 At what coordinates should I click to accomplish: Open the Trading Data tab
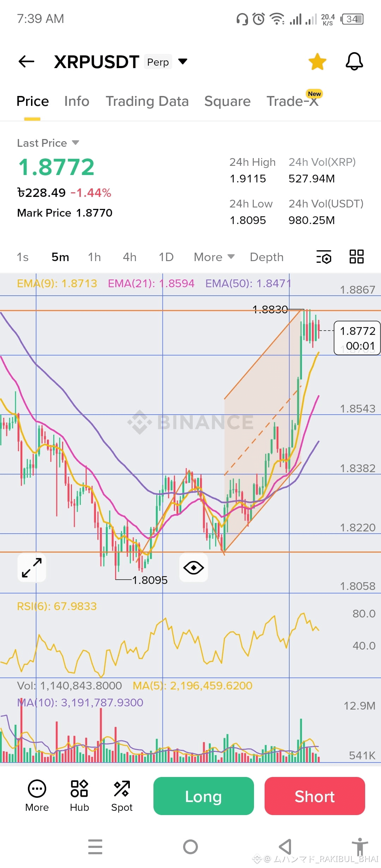coord(147,101)
